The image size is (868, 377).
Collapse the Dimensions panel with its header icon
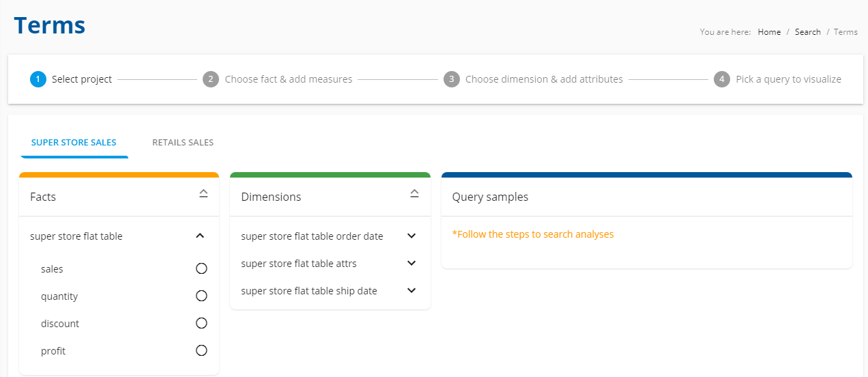(x=414, y=194)
